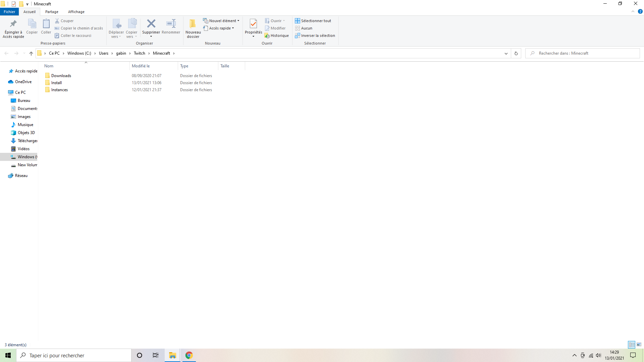
Task: Click Windows (C:) in address breadcrumb
Action: (79, 53)
